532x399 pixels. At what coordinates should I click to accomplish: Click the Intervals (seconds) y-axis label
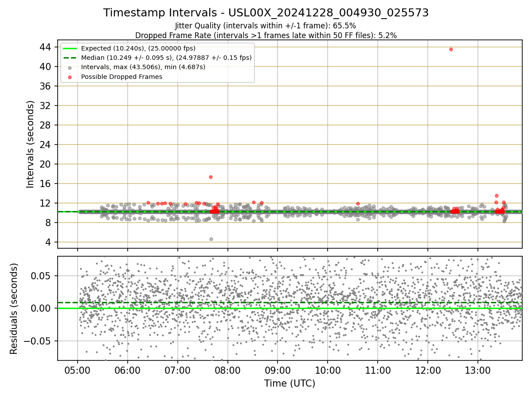(x=30, y=144)
